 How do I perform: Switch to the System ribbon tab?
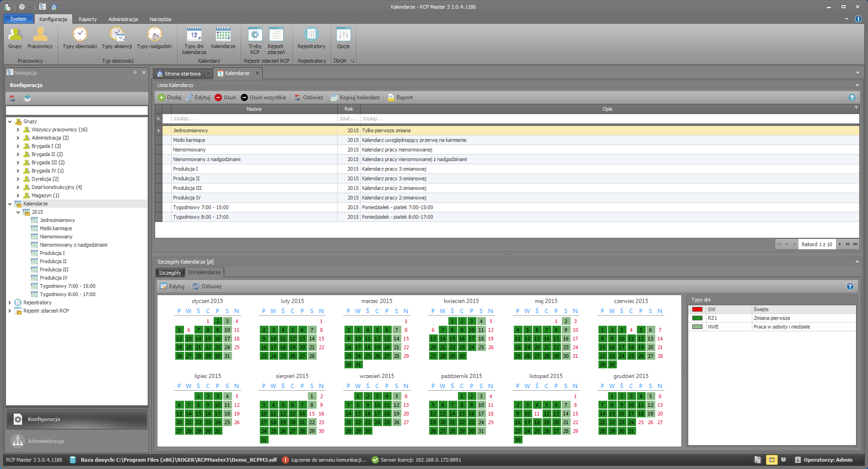tap(18, 19)
